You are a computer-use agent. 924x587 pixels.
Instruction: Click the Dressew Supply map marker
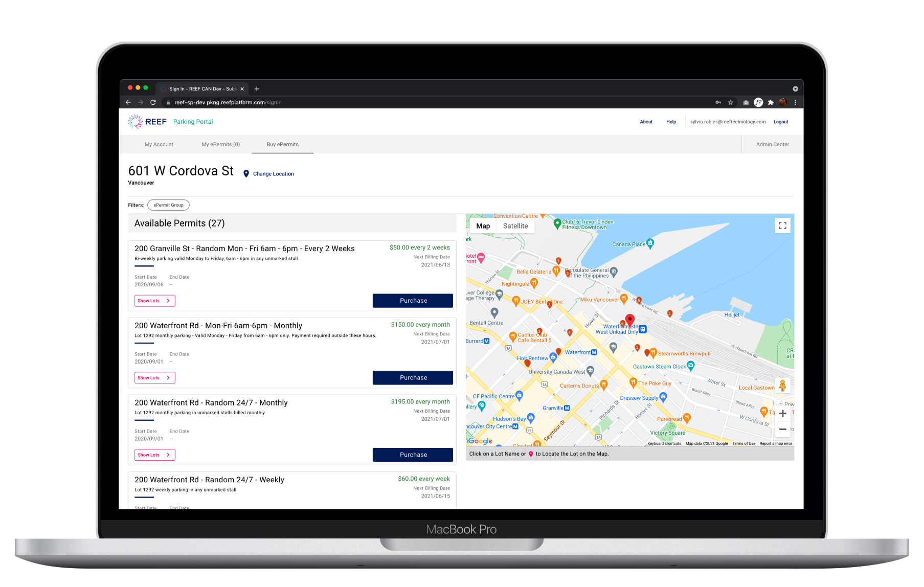663,397
